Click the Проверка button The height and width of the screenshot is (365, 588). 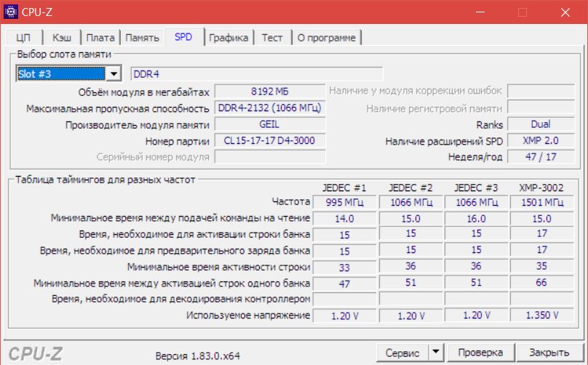[x=480, y=352]
